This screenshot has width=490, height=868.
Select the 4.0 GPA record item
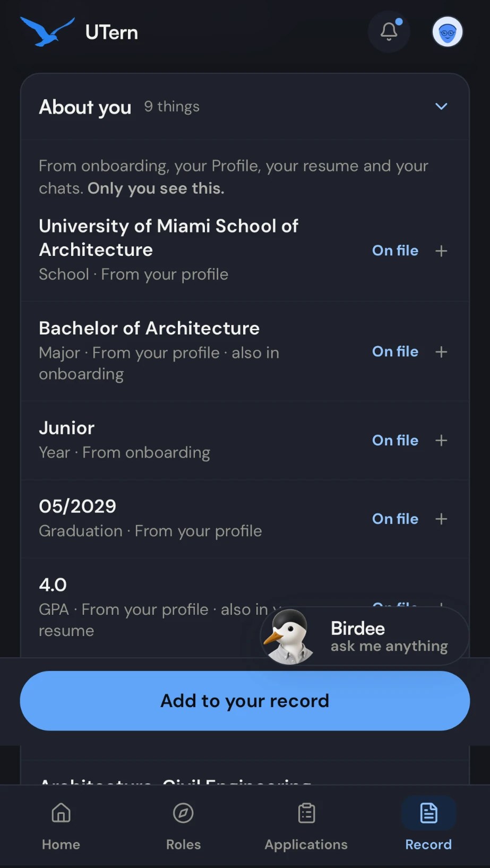pos(149,607)
